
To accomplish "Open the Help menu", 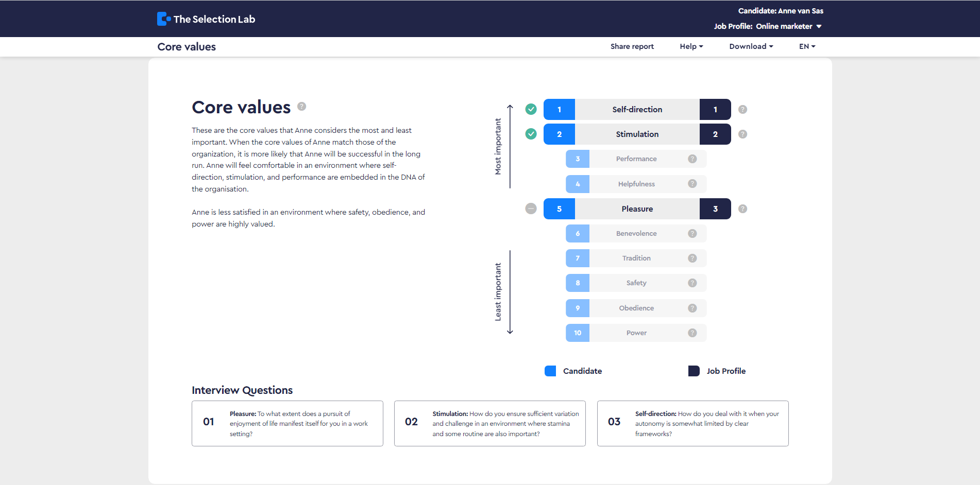I will tap(690, 46).
